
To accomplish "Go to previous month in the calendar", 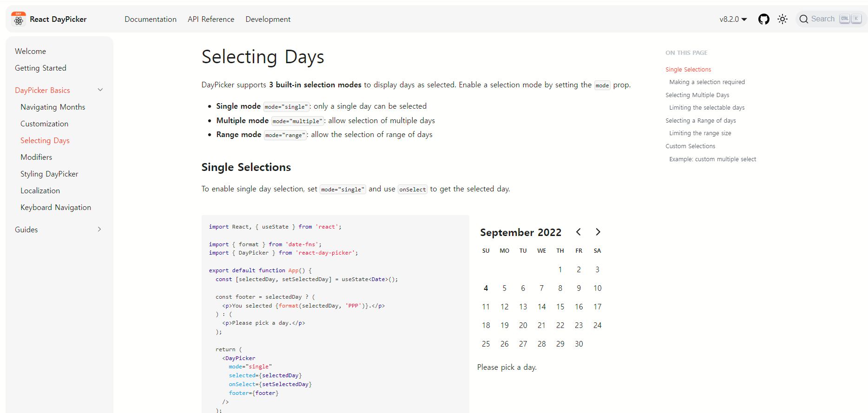I will click(x=578, y=232).
